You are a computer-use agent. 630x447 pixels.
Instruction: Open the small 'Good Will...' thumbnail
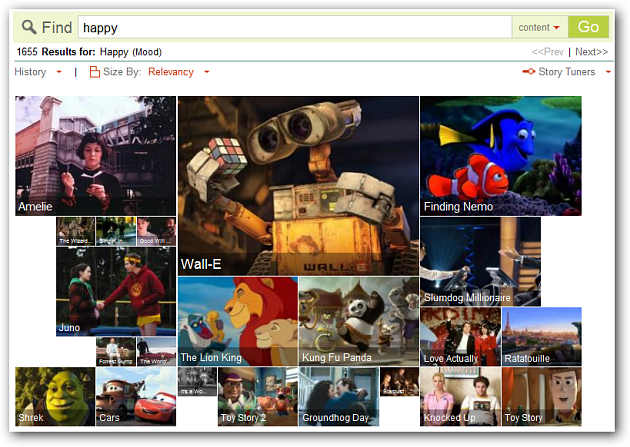(x=157, y=231)
